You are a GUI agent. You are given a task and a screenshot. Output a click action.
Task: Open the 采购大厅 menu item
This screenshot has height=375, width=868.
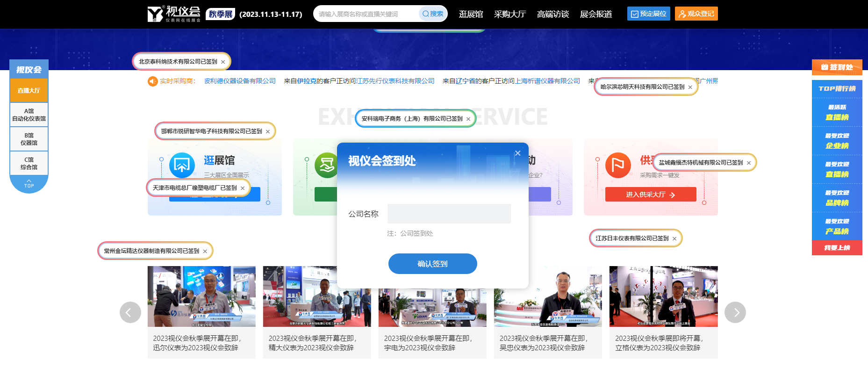pyautogui.click(x=510, y=14)
